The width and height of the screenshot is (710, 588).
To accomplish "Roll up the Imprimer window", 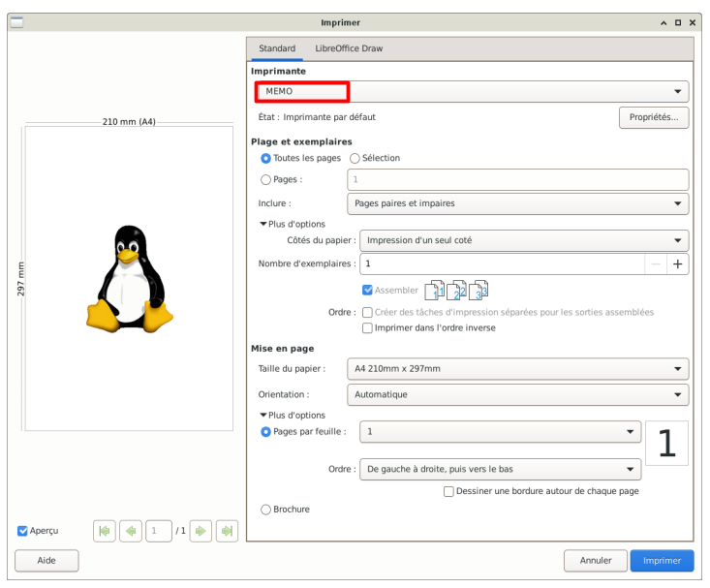I will click(x=664, y=22).
